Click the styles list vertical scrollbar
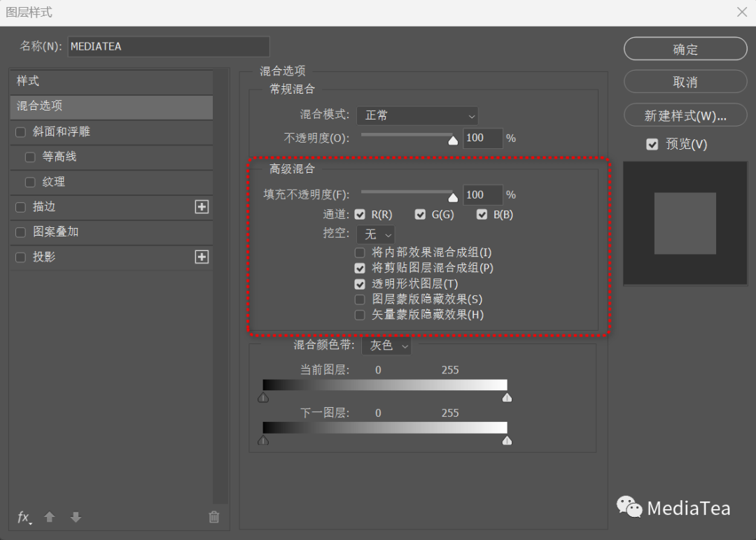Viewport: 756px width, 540px height. tap(220, 287)
